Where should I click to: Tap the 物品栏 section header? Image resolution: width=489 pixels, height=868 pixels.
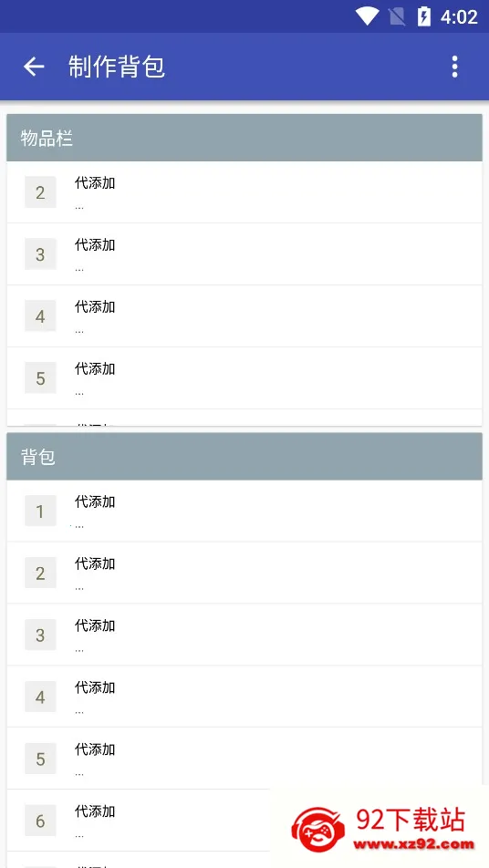pos(244,138)
